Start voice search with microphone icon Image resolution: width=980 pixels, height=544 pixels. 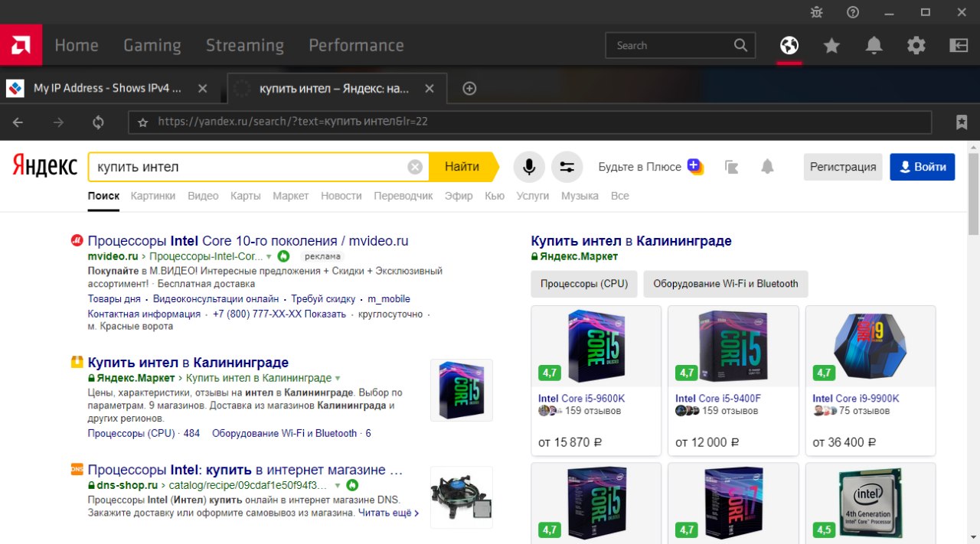pyautogui.click(x=529, y=167)
